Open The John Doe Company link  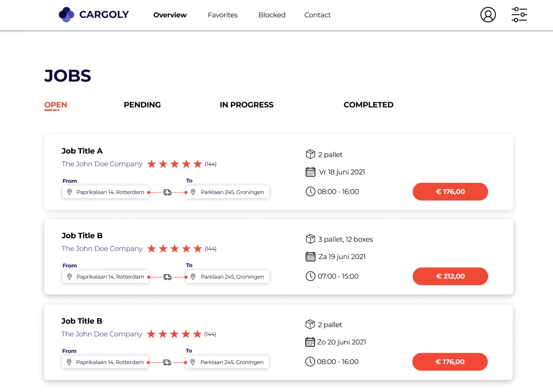[102, 164]
